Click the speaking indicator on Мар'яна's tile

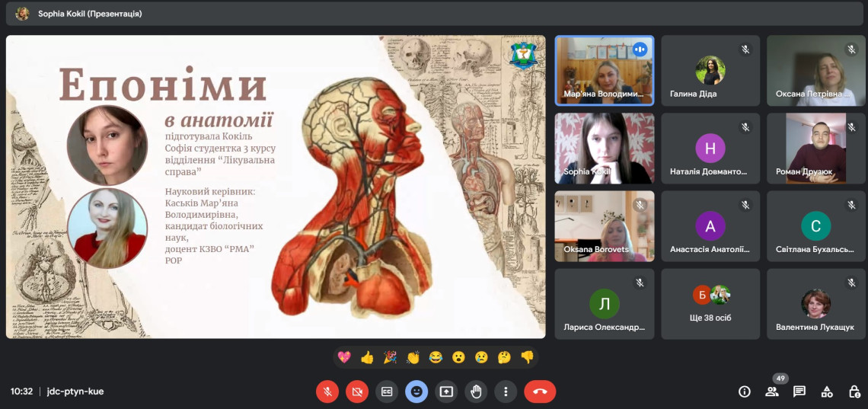(640, 50)
